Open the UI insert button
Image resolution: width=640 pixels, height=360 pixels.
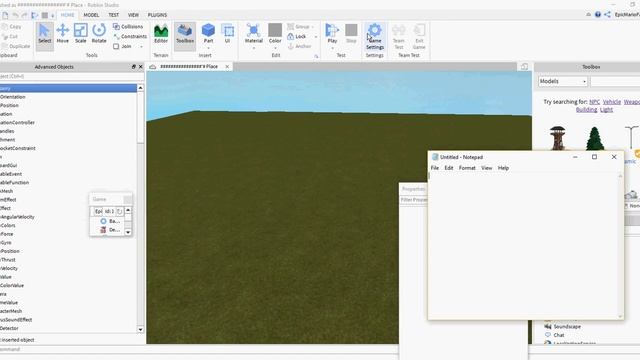pos(227,33)
